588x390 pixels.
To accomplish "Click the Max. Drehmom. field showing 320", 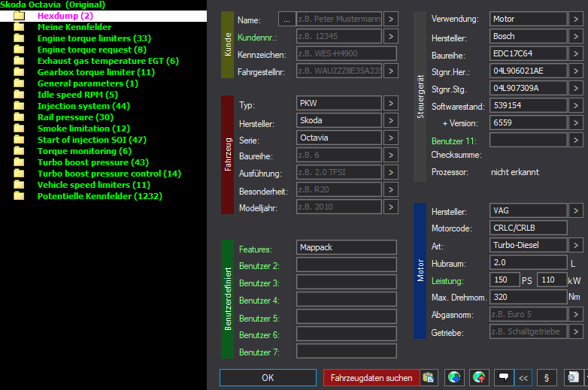I will 528,297.
